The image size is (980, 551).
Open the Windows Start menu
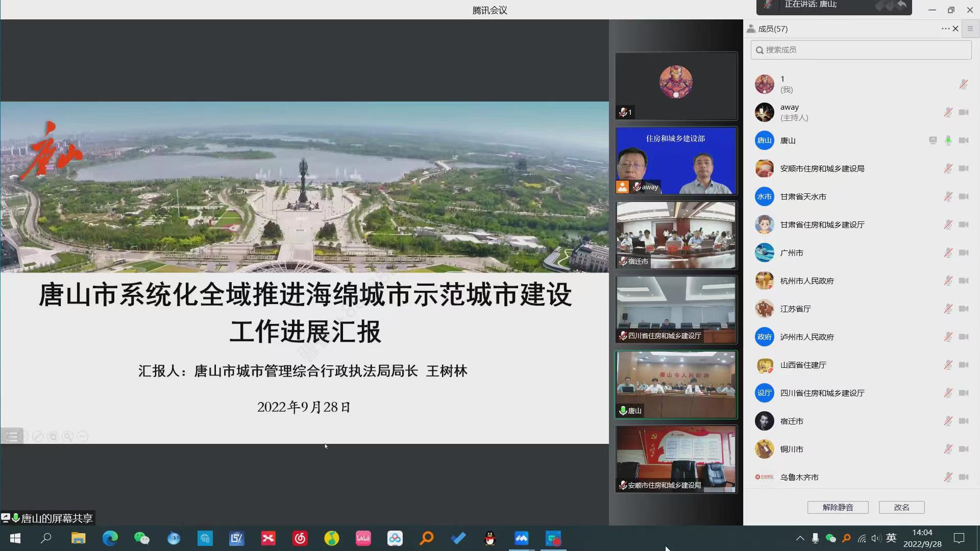[15, 538]
